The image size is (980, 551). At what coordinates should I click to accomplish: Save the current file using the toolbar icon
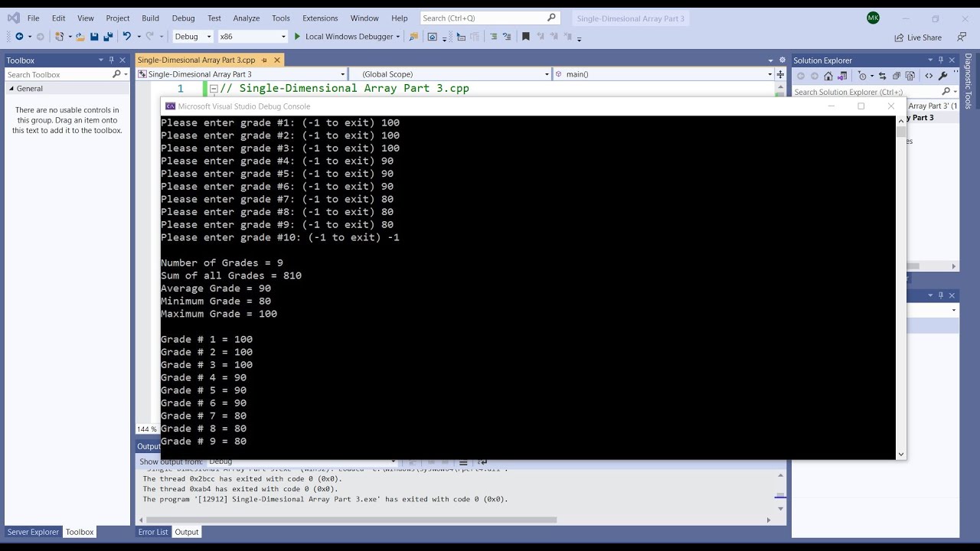tap(94, 36)
